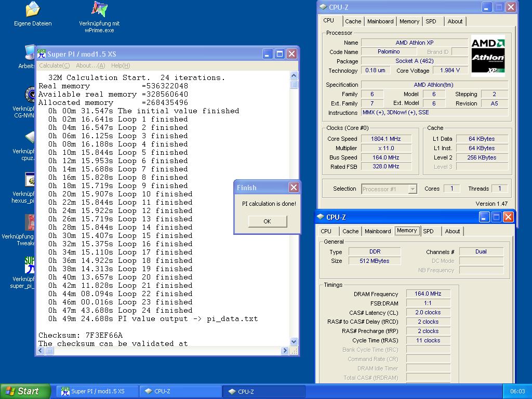Switch to Memory tab in top CPU-Z
The width and height of the screenshot is (532, 399).
pyautogui.click(x=409, y=21)
